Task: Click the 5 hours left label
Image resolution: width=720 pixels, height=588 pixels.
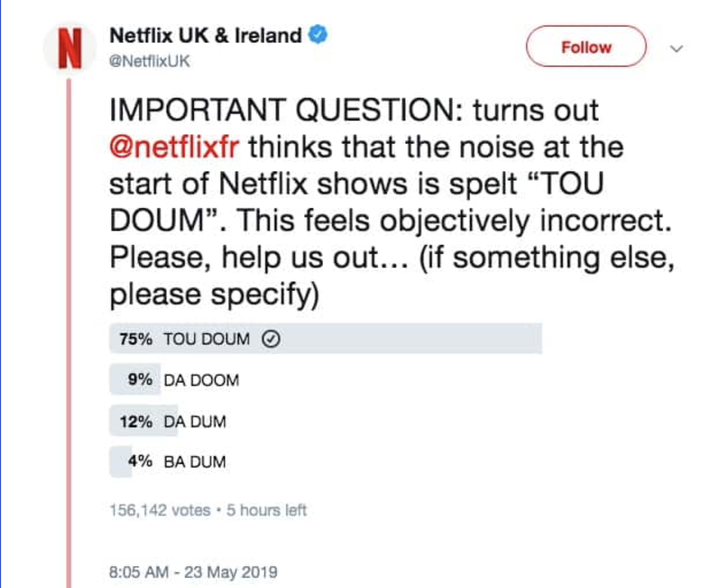Action: (266, 510)
